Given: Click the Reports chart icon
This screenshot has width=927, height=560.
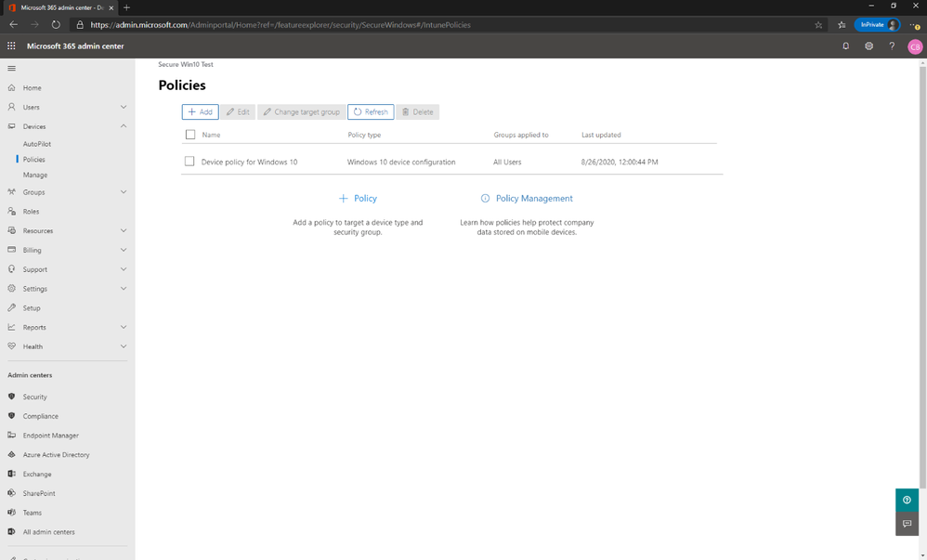Looking at the screenshot, I should click(11, 327).
